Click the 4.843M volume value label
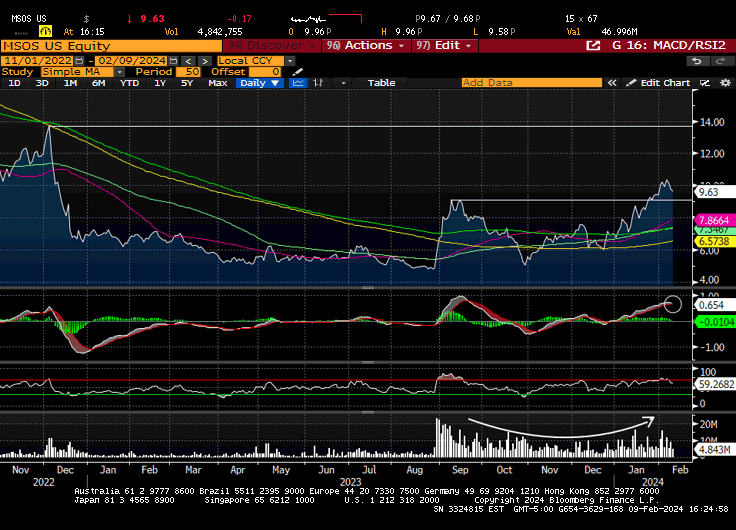 [714, 450]
